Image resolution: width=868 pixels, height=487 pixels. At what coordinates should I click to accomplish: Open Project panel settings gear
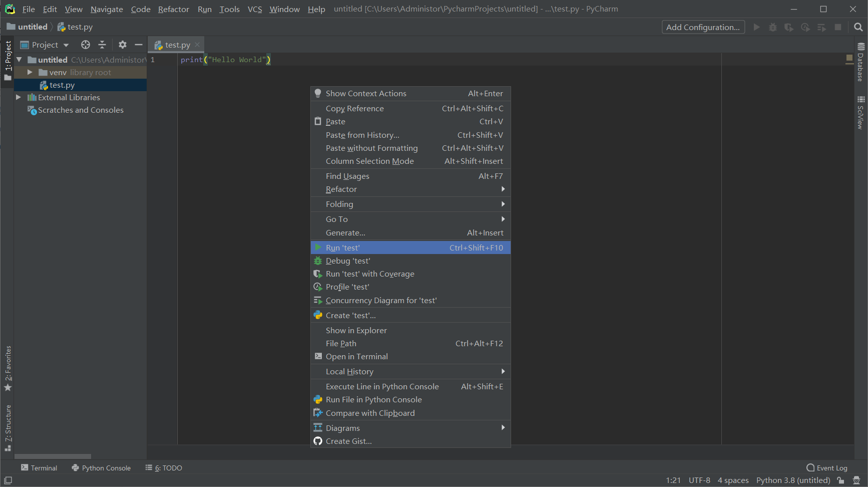123,45
